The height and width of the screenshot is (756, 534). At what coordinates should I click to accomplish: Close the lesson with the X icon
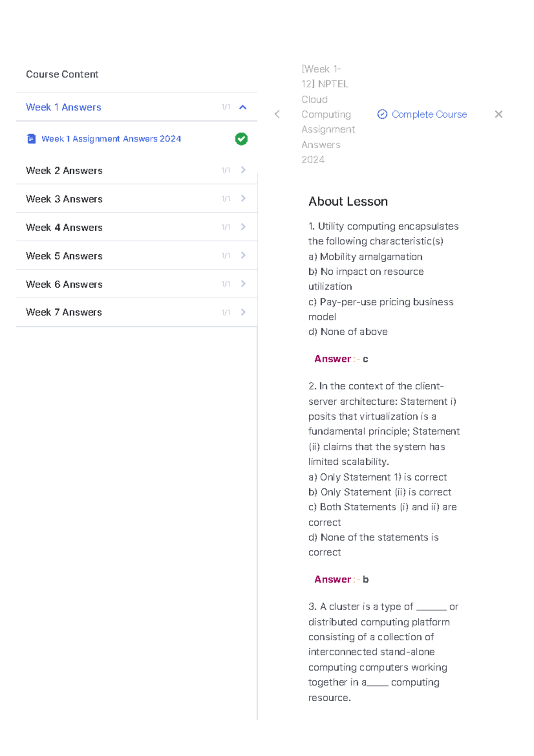tap(498, 114)
